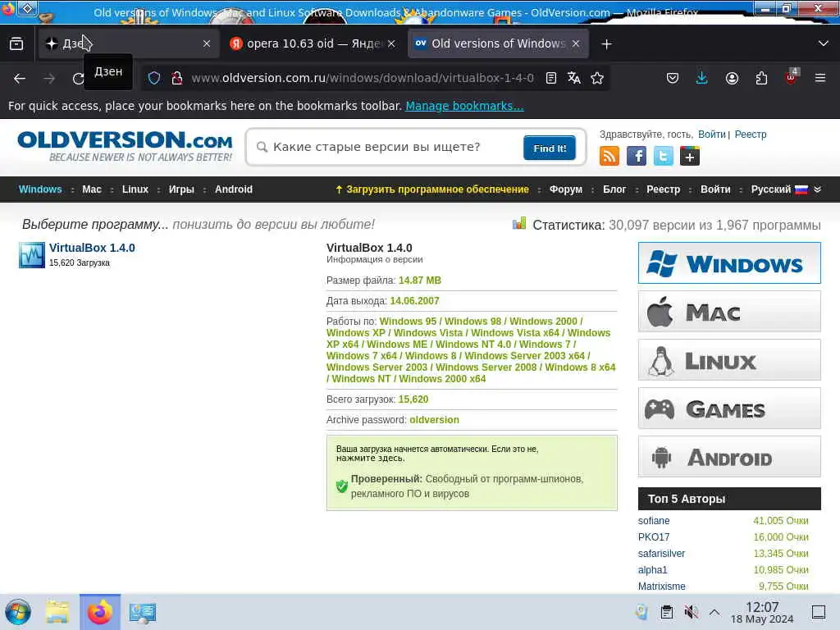Click the muted volume tray icon
Image resolution: width=840 pixels, height=630 pixels.
[x=691, y=612]
